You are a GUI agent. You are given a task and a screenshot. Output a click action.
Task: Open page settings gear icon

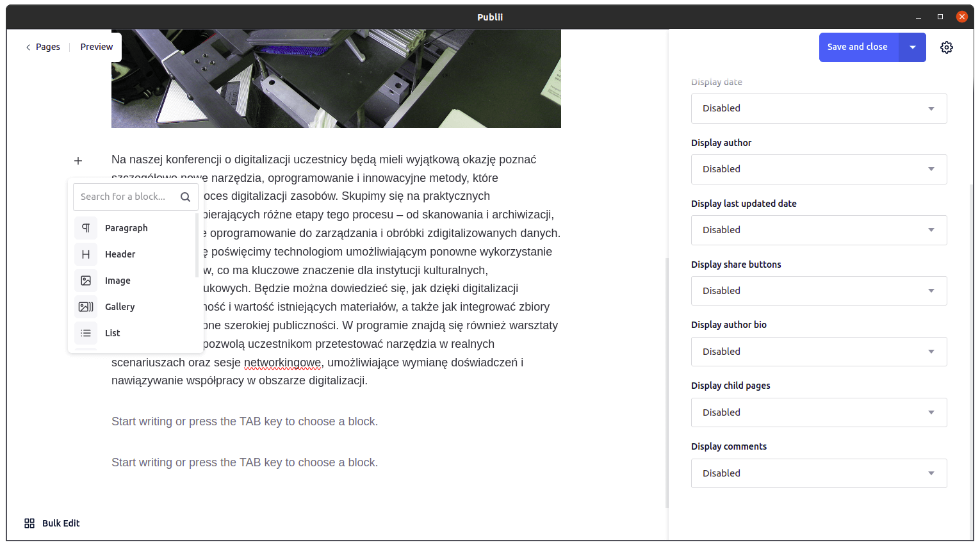click(947, 47)
